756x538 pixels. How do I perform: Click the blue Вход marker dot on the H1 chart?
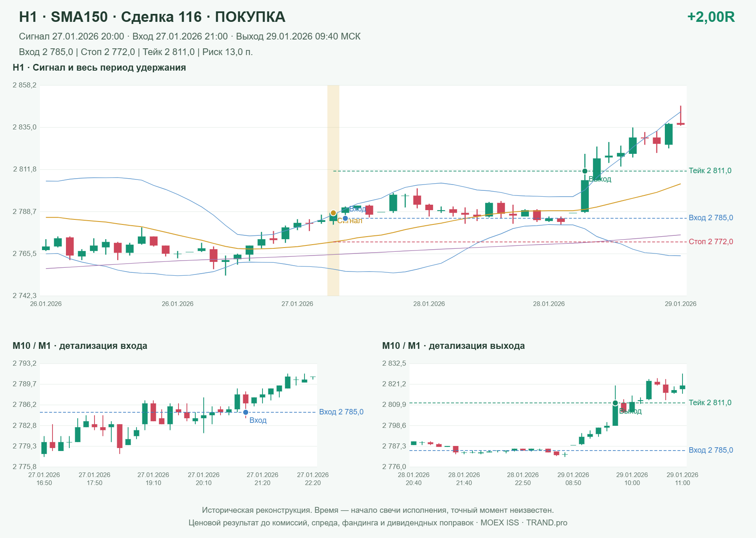coord(345,218)
